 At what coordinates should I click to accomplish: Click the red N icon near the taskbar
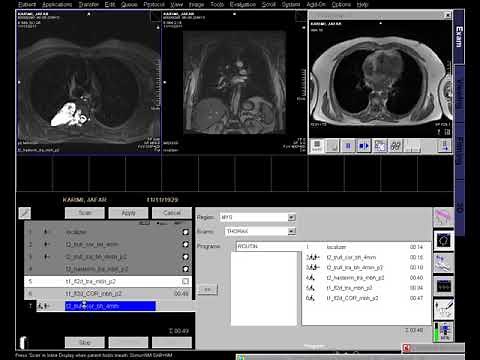406,348
